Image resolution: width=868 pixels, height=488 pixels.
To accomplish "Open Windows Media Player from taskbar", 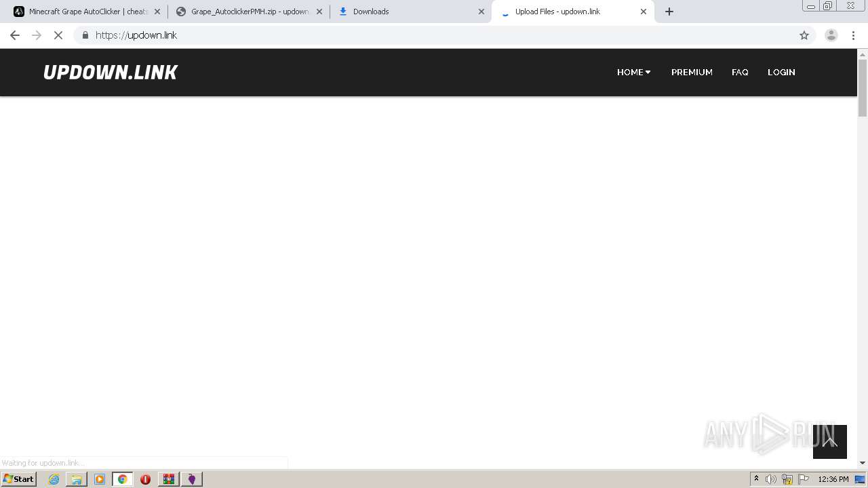I will click(100, 479).
